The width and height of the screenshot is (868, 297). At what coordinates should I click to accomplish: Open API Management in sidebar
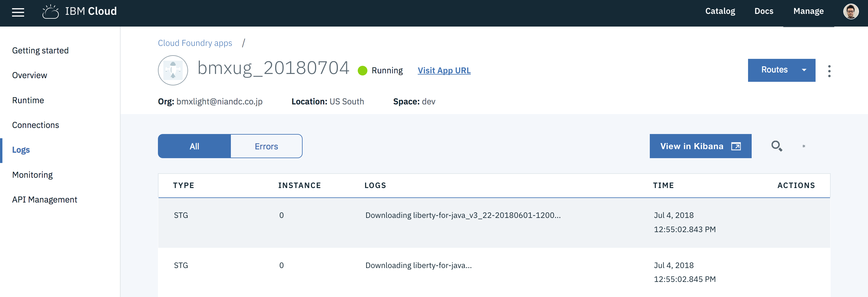(x=45, y=200)
